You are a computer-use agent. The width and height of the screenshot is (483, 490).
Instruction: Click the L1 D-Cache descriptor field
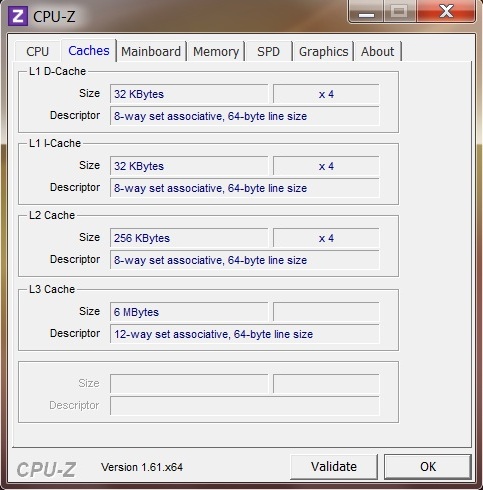pyautogui.click(x=244, y=116)
